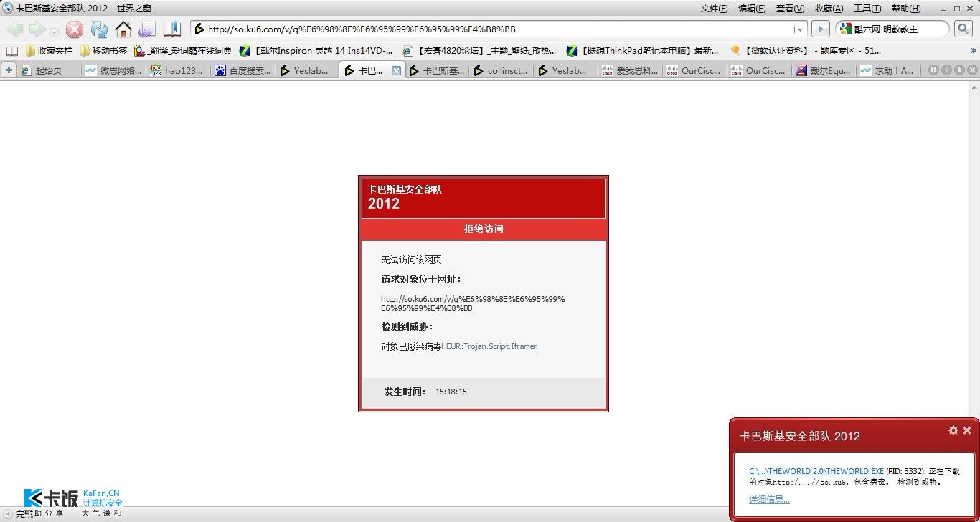
Task: Open the 翻译_爱词霸在线词典 bookmark
Action: (183, 51)
